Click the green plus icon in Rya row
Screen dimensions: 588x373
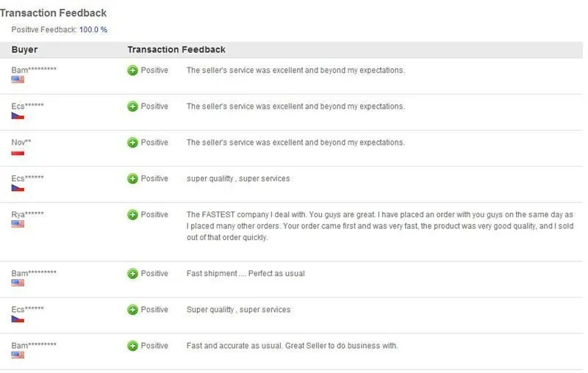(132, 215)
